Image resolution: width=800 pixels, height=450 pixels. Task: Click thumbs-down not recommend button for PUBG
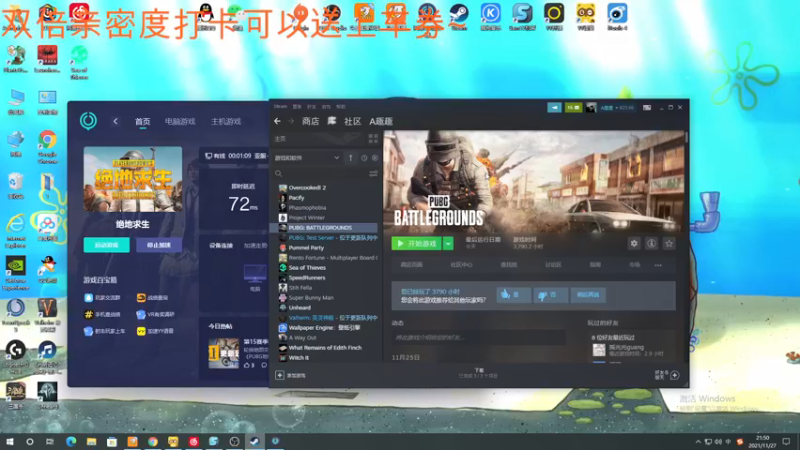coord(550,295)
